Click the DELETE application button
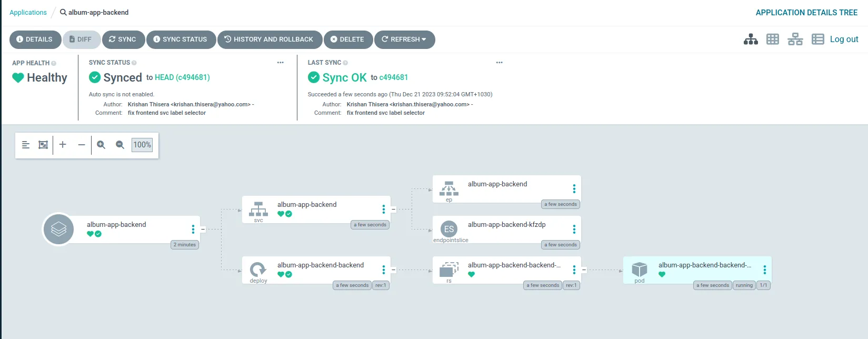The width and height of the screenshot is (868, 339). pos(347,39)
